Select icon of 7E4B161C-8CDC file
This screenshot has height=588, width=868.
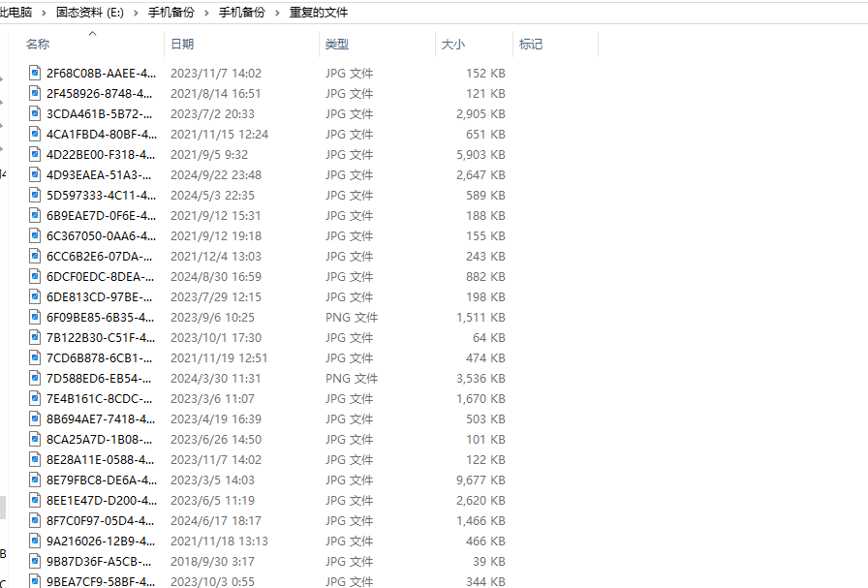[35, 398]
